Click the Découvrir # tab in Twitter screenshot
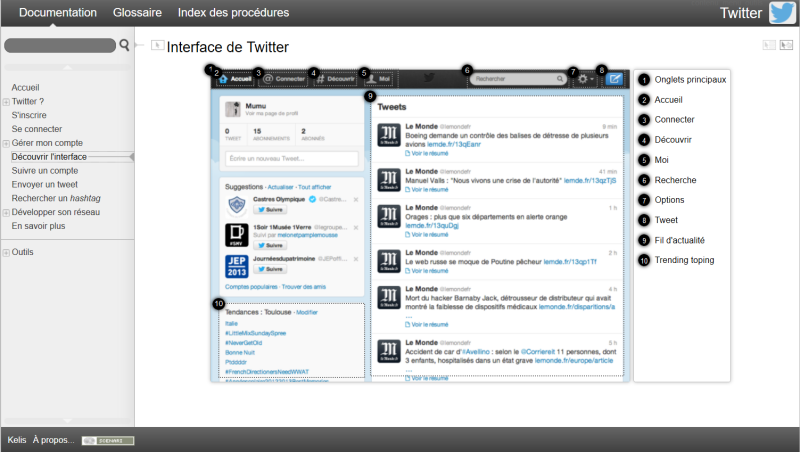Viewport: 800px width, 452px height. coord(335,79)
